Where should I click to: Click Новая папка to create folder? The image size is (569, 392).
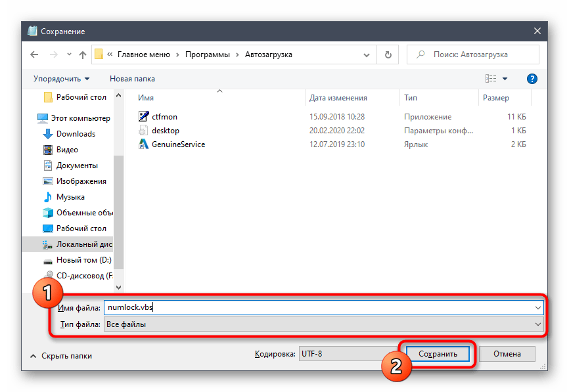(x=132, y=79)
